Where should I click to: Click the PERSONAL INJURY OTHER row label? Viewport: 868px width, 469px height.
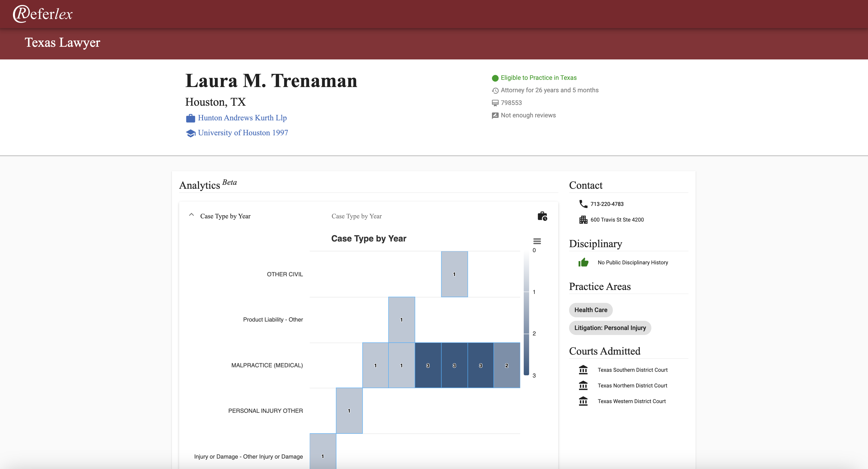tap(266, 411)
